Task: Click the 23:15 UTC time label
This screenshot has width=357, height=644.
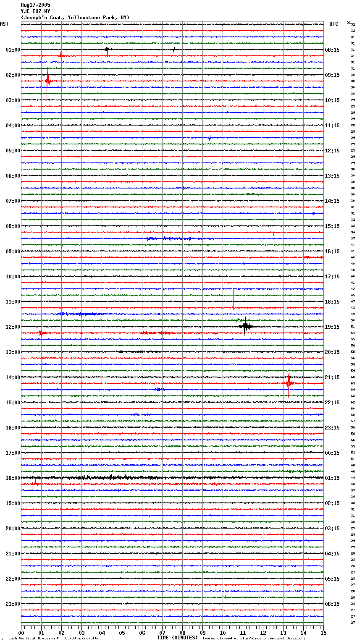Action: [332, 428]
